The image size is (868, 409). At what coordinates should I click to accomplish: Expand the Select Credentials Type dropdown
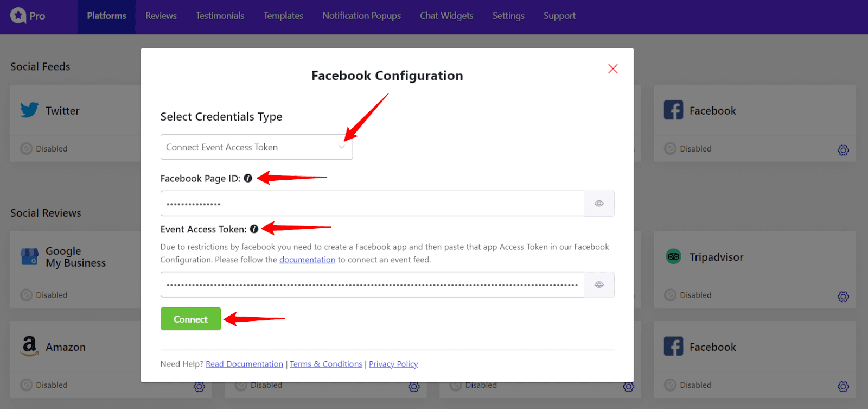point(257,147)
